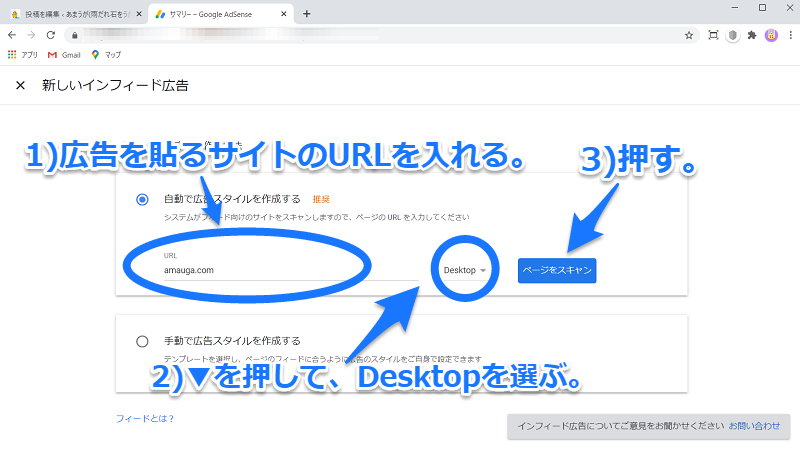Open the フィードとは？ help link
This screenshot has width=800, height=450.
coord(145,418)
